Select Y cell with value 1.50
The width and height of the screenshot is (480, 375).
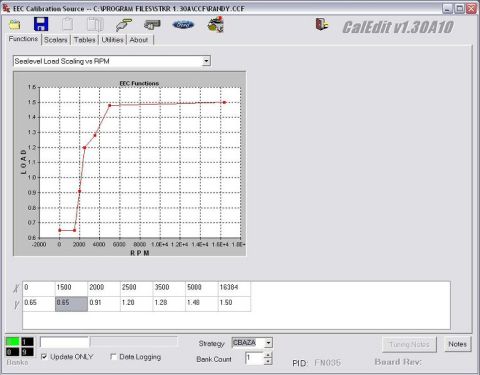pyautogui.click(x=234, y=304)
